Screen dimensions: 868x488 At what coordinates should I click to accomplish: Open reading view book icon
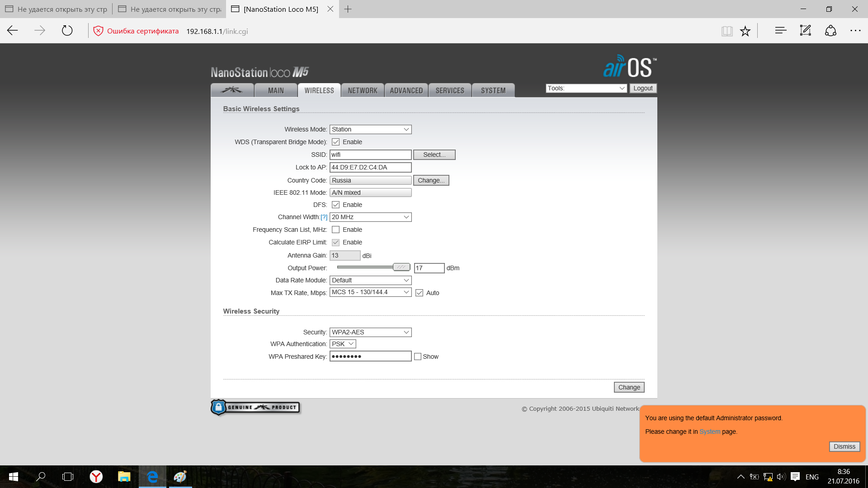tap(726, 31)
